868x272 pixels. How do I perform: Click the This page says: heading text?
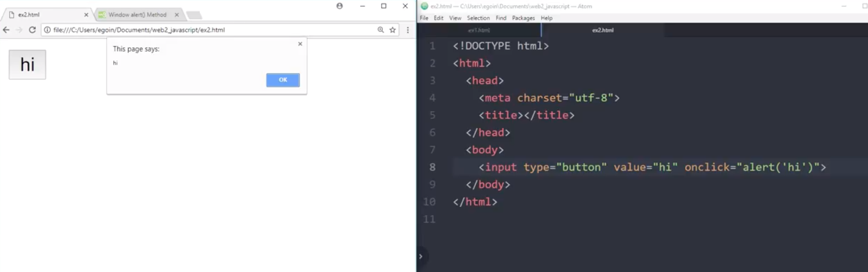click(136, 49)
